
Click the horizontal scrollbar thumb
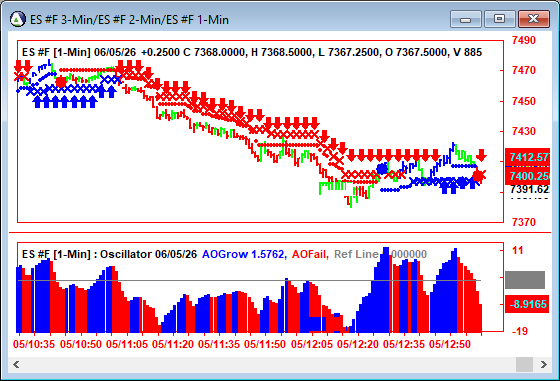click(524, 364)
